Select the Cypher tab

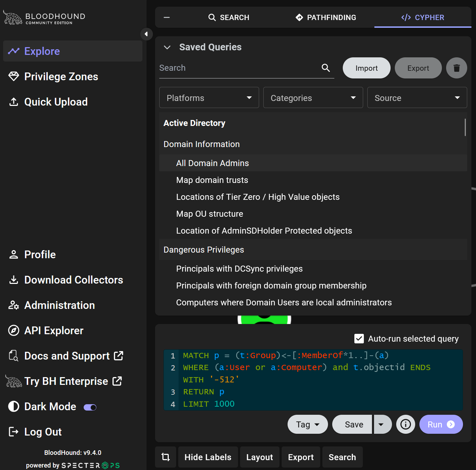pos(423,18)
